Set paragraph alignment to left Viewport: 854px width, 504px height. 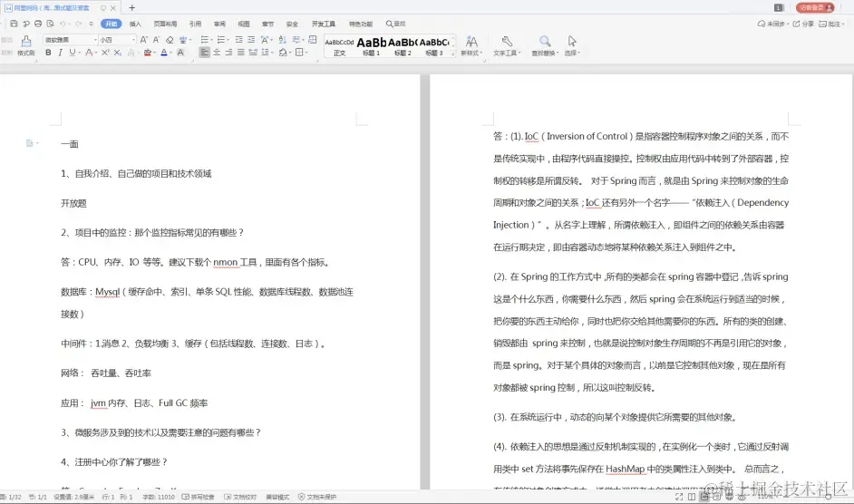point(205,53)
